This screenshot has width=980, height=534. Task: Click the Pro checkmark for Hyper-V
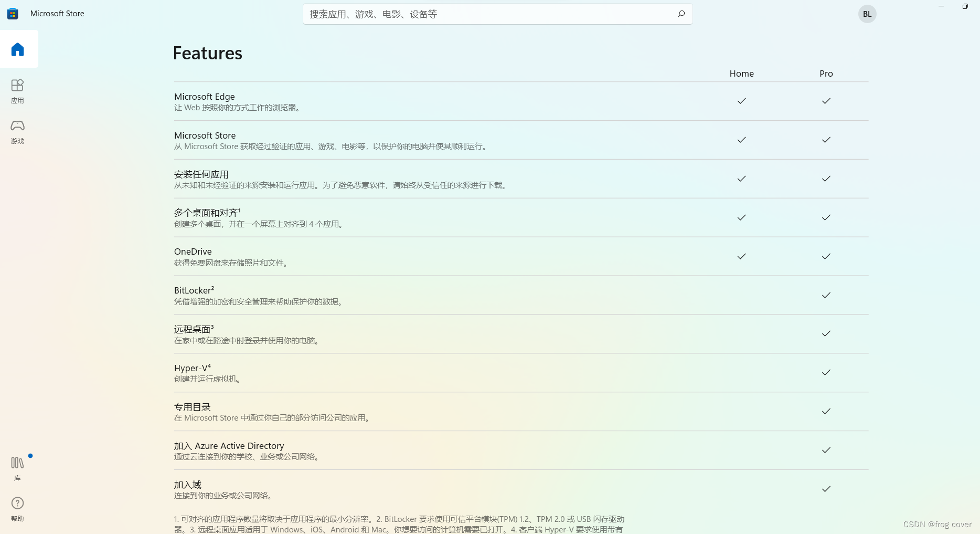coord(826,372)
